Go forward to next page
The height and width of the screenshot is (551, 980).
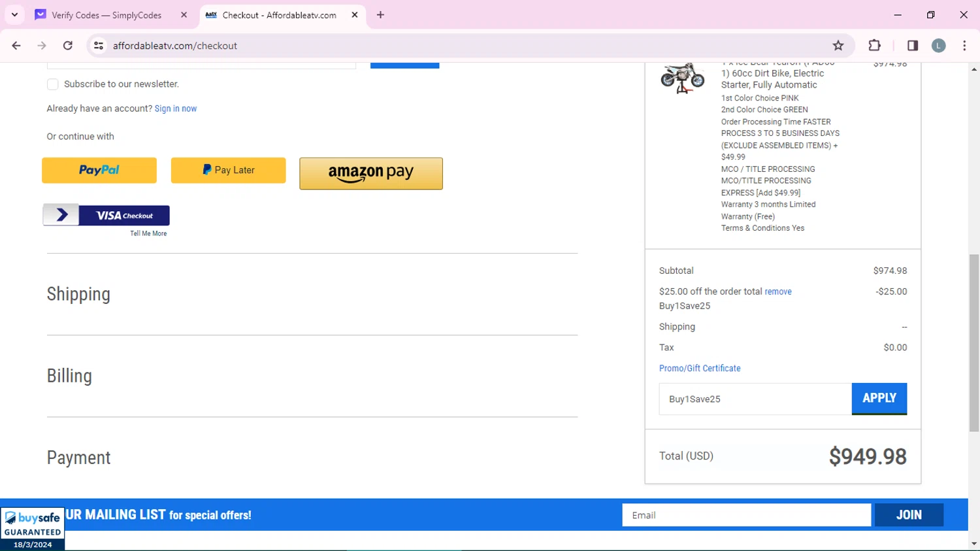pyautogui.click(x=42, y=46)
